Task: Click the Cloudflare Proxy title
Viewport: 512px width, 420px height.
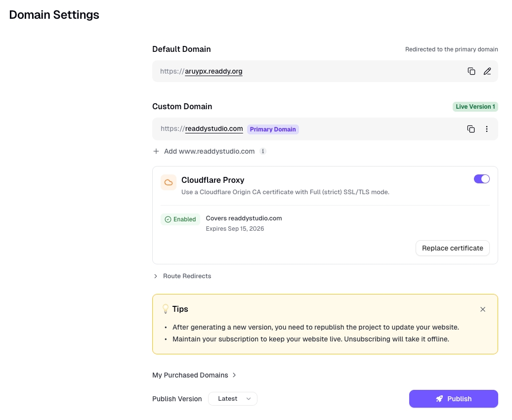Action: pos(213,180)
